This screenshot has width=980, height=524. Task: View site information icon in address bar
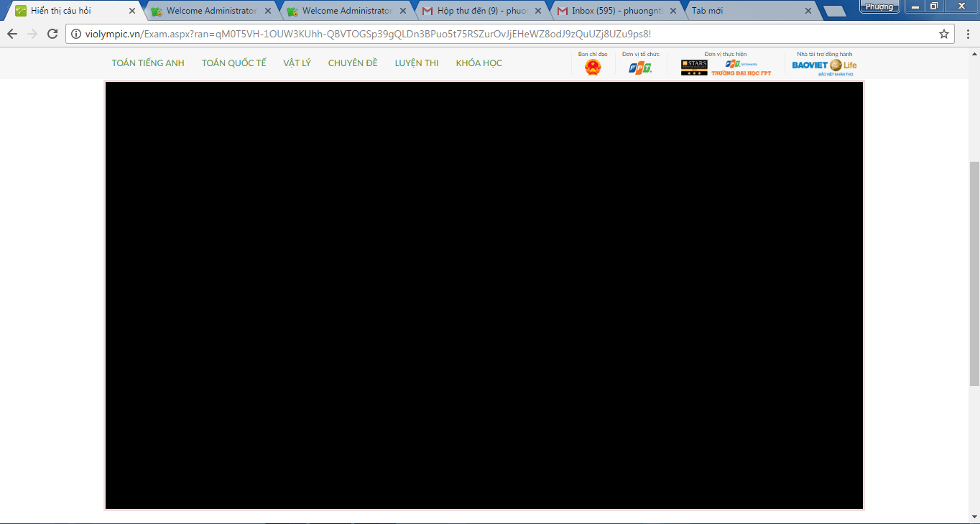(x=77, y=34)
